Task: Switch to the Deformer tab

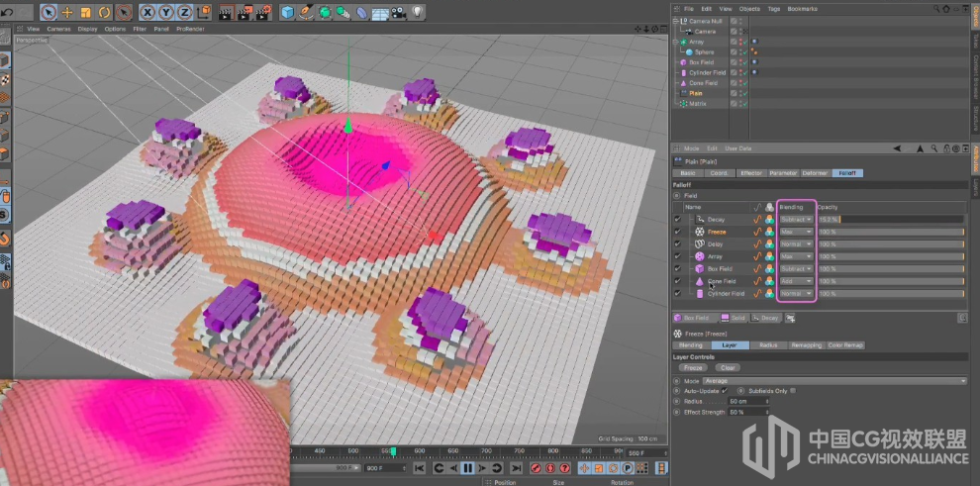Action: click(815, 173)
